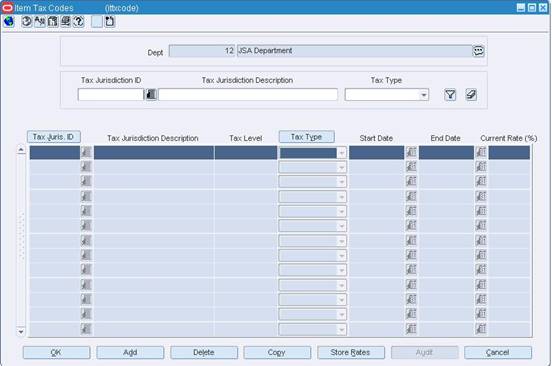Click the 'Start Date' column header text

click(x=376, y=138)
